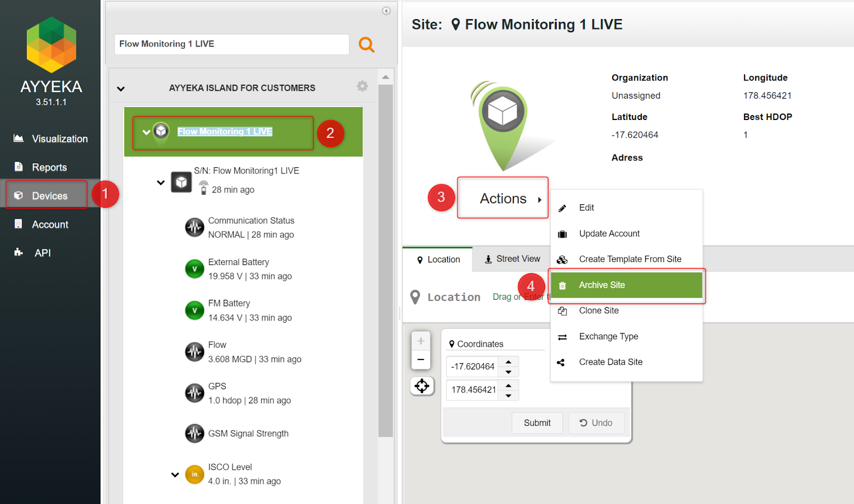The width and height of the screenshot is (854, 504).
Task: Increase the latitude value with the up arrow
Action: [509, 362]
